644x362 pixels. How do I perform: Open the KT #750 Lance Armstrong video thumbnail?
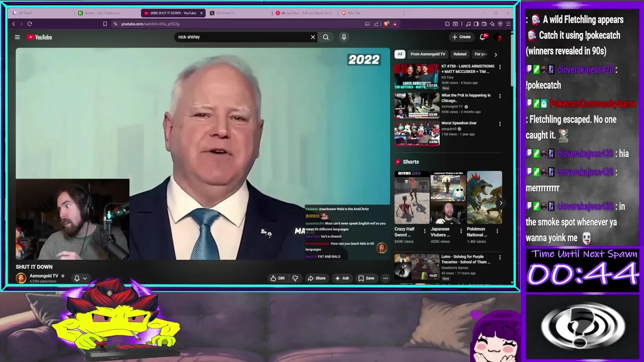click(417, 76)
